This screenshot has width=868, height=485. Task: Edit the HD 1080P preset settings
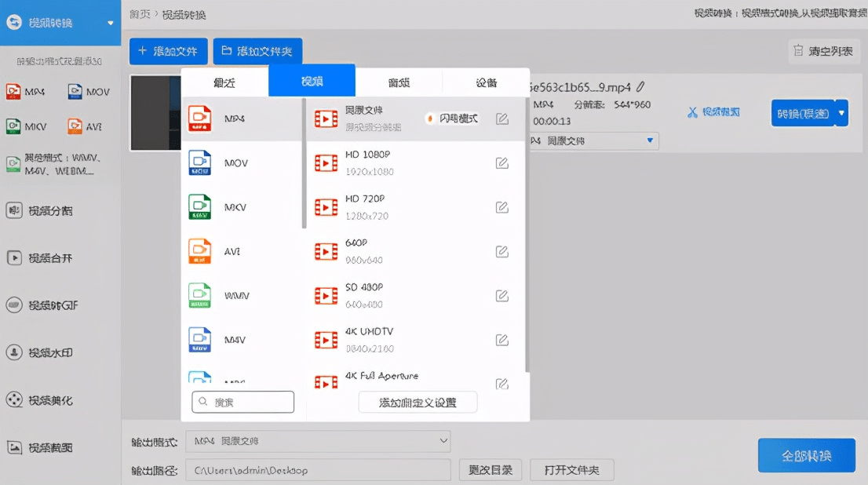[x=501, y=163]
